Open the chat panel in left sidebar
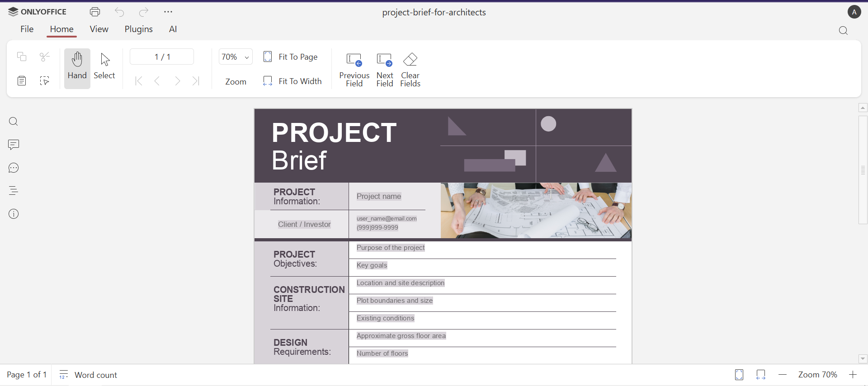 pos(14,168)
